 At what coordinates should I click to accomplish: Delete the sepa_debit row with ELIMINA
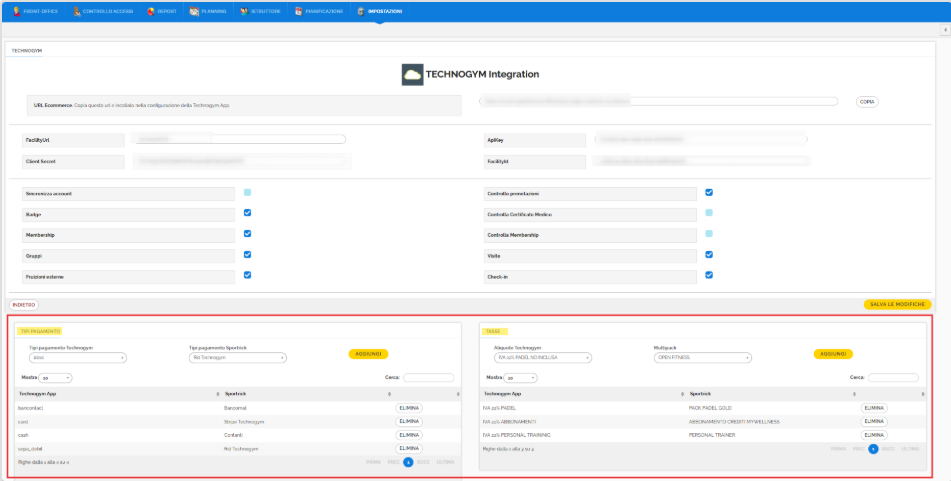click(x=409, y=449)
